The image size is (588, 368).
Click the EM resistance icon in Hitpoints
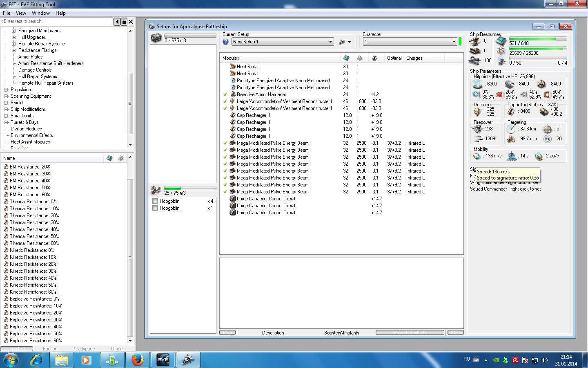(x=476, y=94)
